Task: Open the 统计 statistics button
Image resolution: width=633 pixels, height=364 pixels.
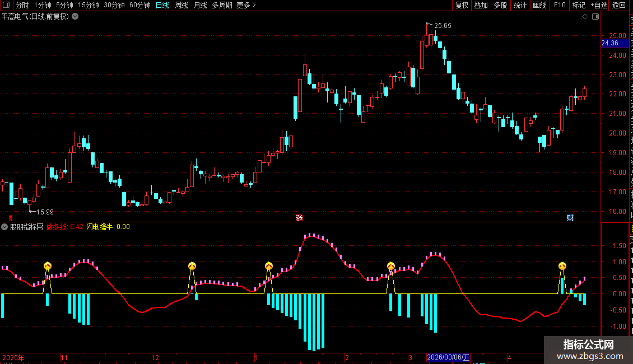Action: click(520, 5)
